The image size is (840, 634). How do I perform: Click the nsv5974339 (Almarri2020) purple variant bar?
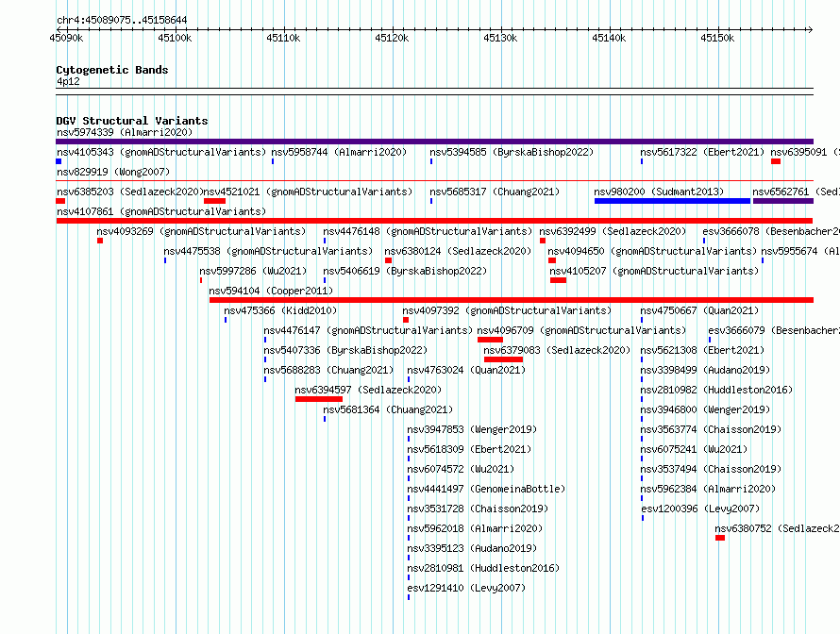tap(434, 142)
